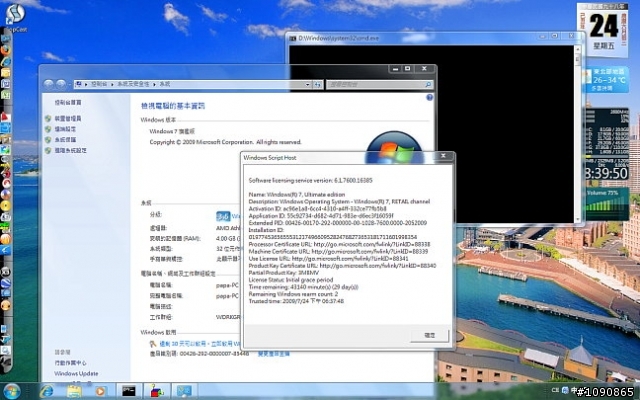Open the SopCast desktop shortcut
640x400 pixels.
pos(15,17)
